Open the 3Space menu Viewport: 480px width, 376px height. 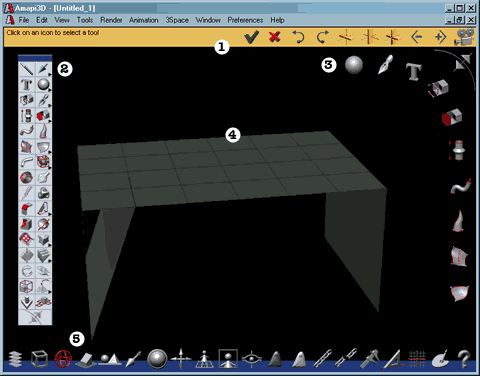[x=177, y=20]
